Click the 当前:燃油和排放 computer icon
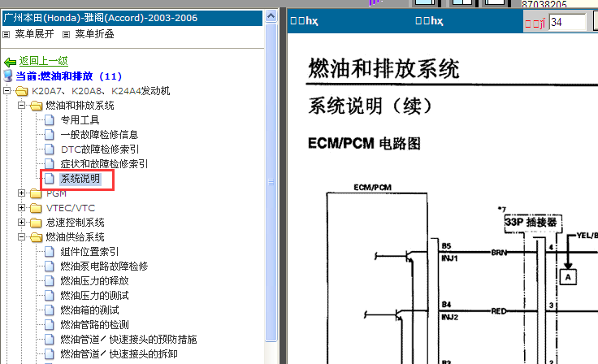 point(8,76)
